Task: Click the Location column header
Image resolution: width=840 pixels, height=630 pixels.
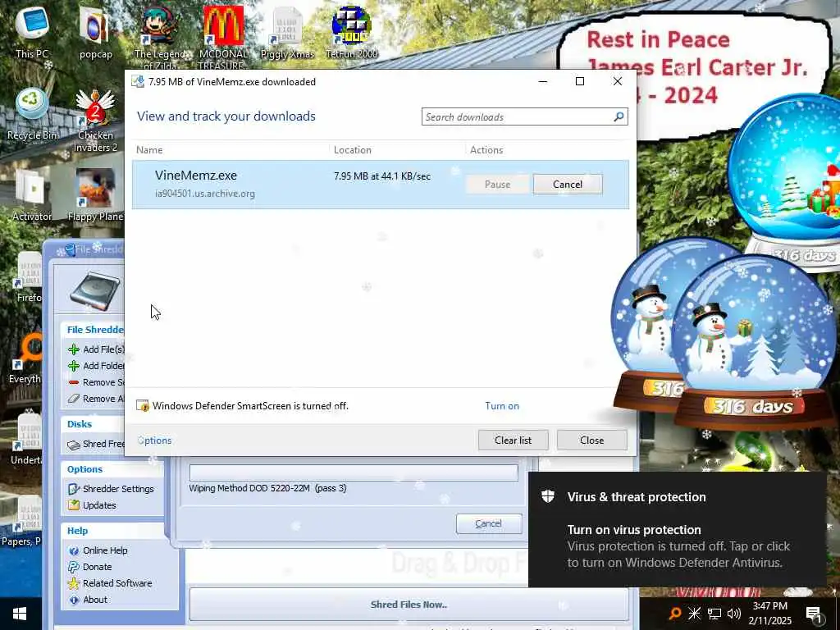Action: (352, 150)
